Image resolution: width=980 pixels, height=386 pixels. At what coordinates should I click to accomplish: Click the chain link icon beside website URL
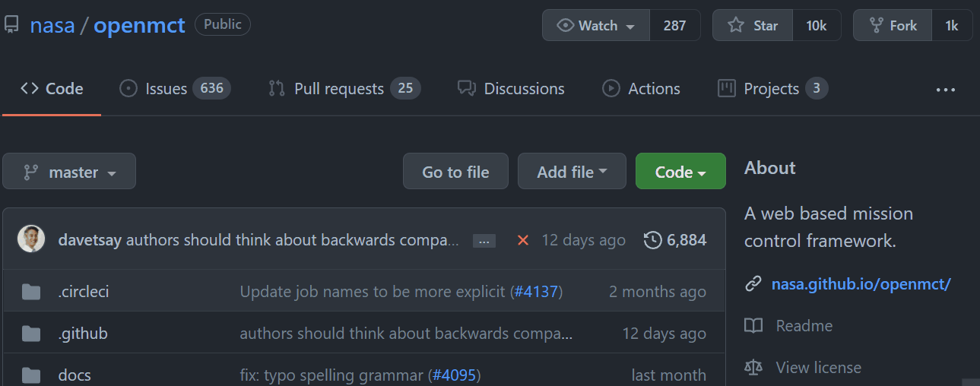753,284
